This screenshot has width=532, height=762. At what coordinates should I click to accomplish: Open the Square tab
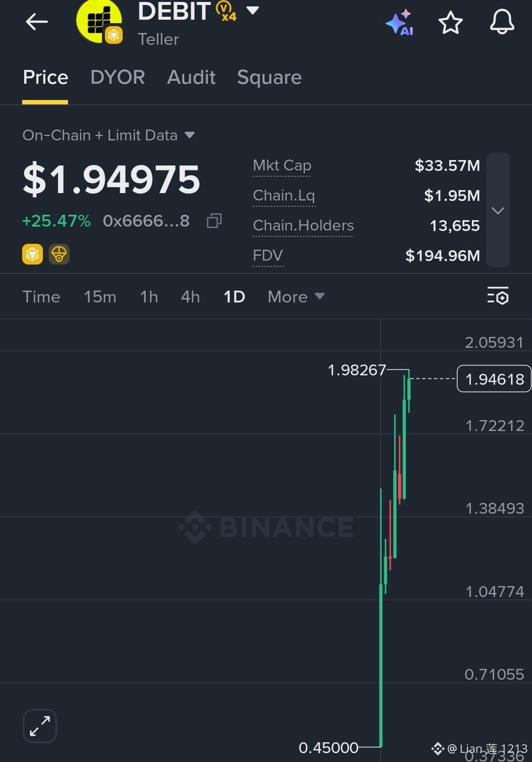pyautogui.click(x=269, y=77)
